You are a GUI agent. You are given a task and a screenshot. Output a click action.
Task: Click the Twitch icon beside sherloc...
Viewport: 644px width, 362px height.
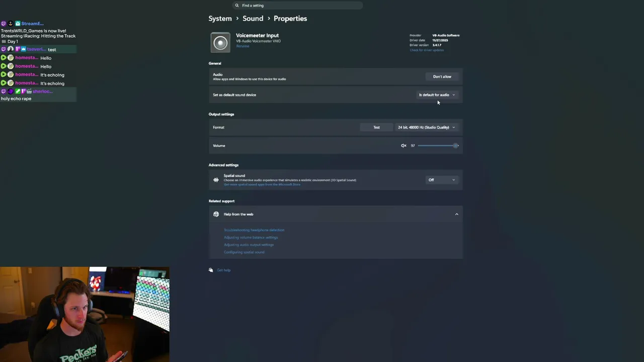pos(4,92)
